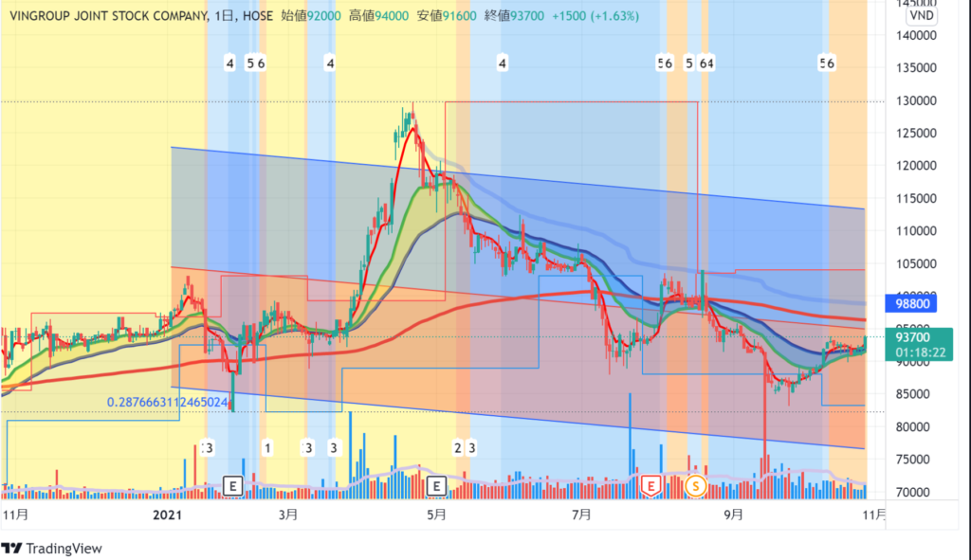The width and height of the screenshot is (971, 560).
Task: Click the 7月 label on the time axis
Action: (581, 515)
